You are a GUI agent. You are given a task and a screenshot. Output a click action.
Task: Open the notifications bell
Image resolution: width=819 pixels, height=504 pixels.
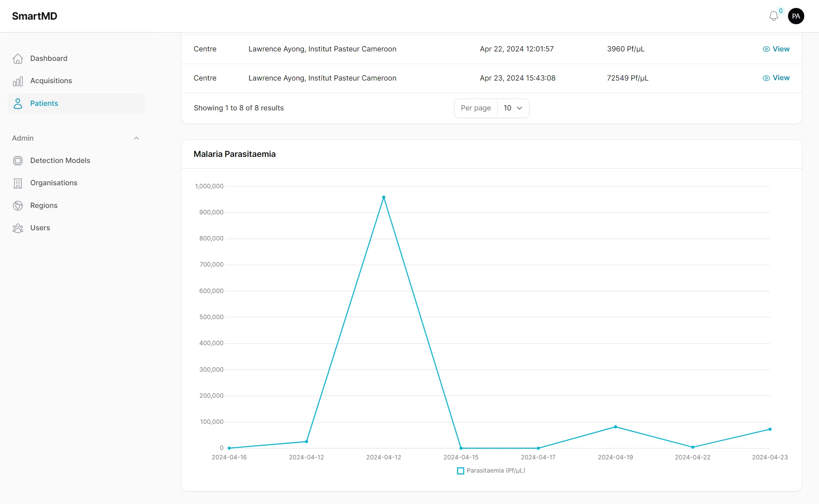pyautogui.click(x=774, y=16)
